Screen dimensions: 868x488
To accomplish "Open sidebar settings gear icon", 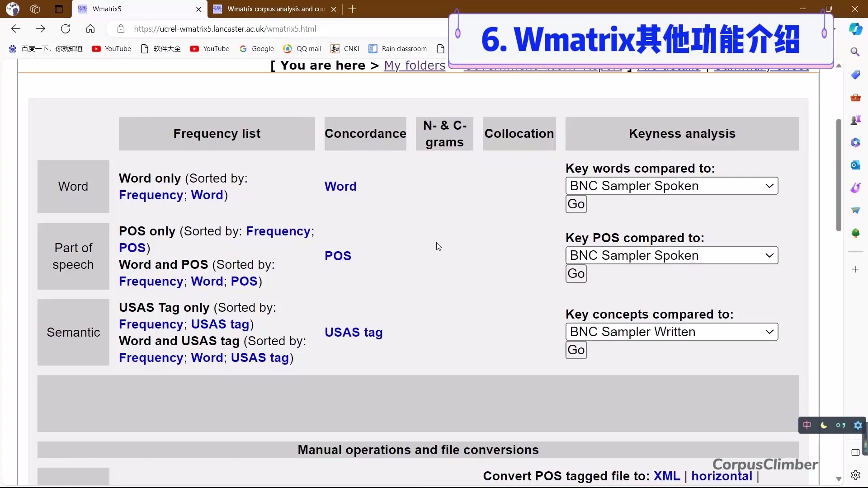I will [x=855, y=475].
